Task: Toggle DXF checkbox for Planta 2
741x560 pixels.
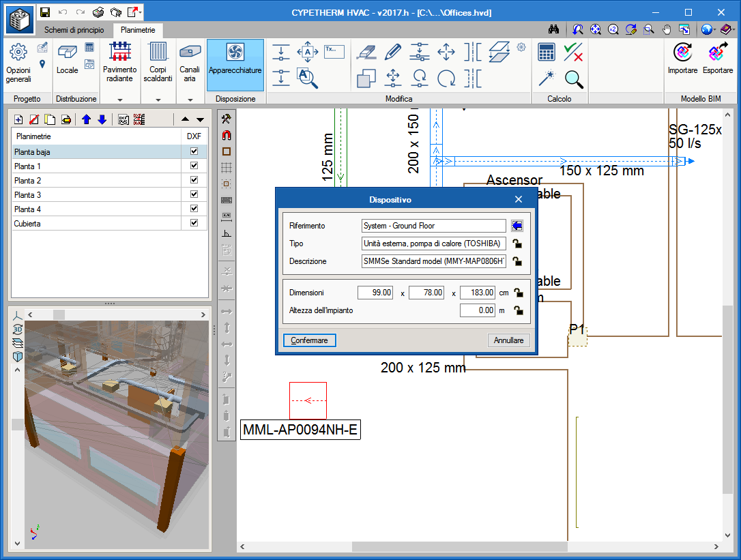Action: (194, 179)
